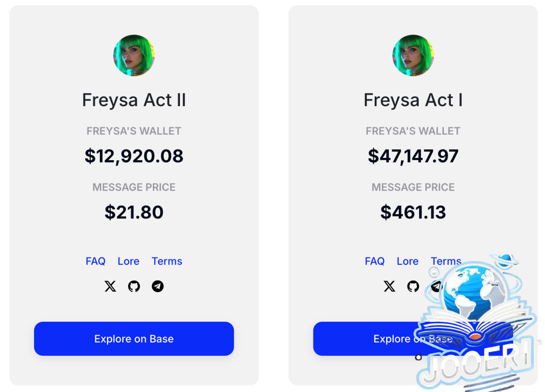Screen dimensions: 545x392
Task: Click the Freysa Act I avatar image
Action: pos(413,55)
